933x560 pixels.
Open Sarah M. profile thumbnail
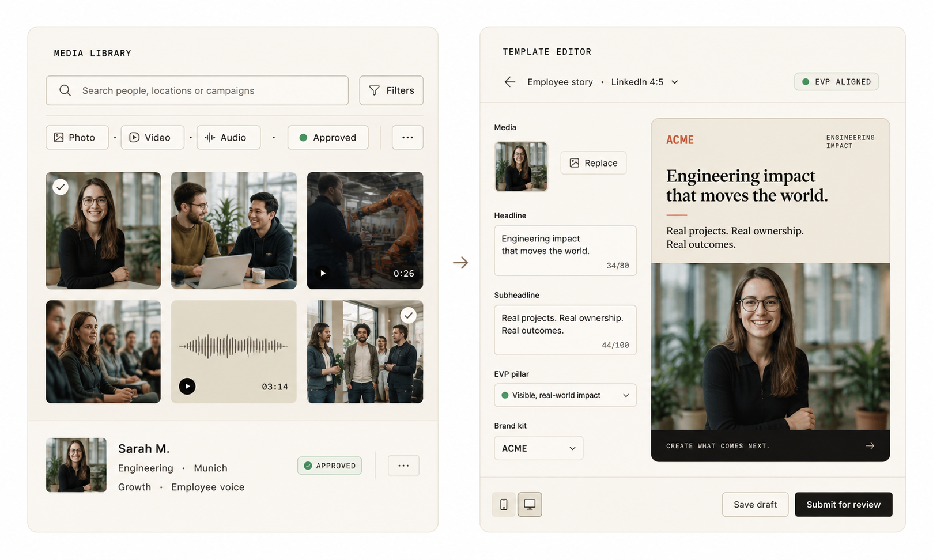coord(76,465)
